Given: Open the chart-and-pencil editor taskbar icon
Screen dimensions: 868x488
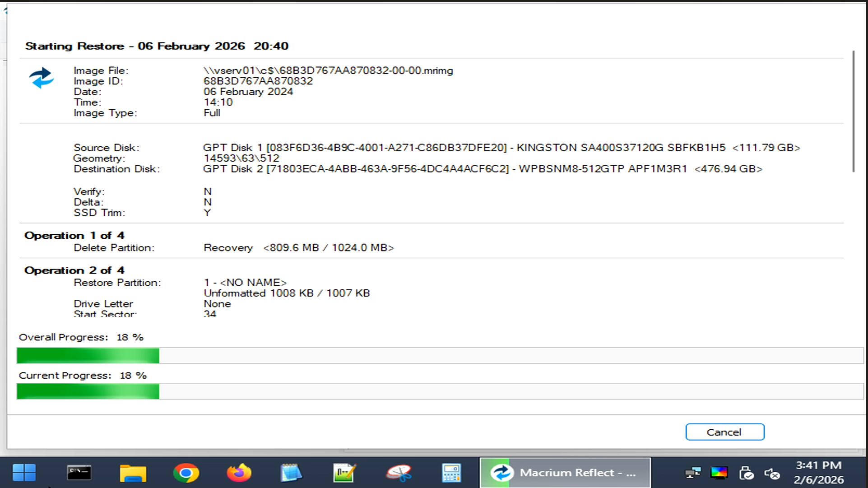Looking at the screenshot, I should click(344, 473).
